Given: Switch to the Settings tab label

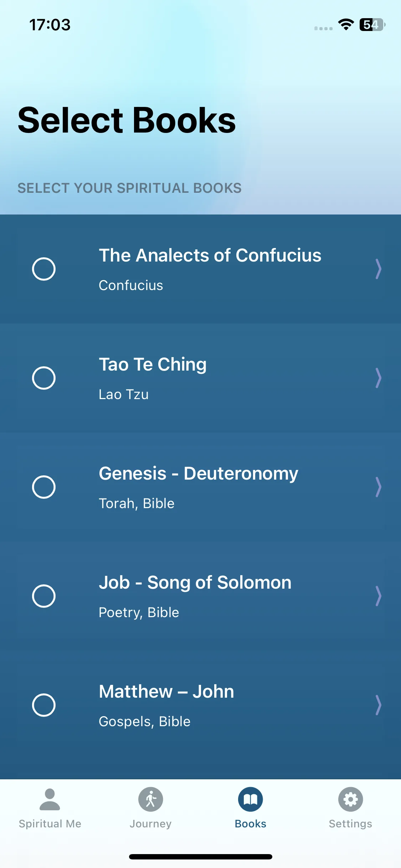Looking at the screenshot, I should 350,824.
